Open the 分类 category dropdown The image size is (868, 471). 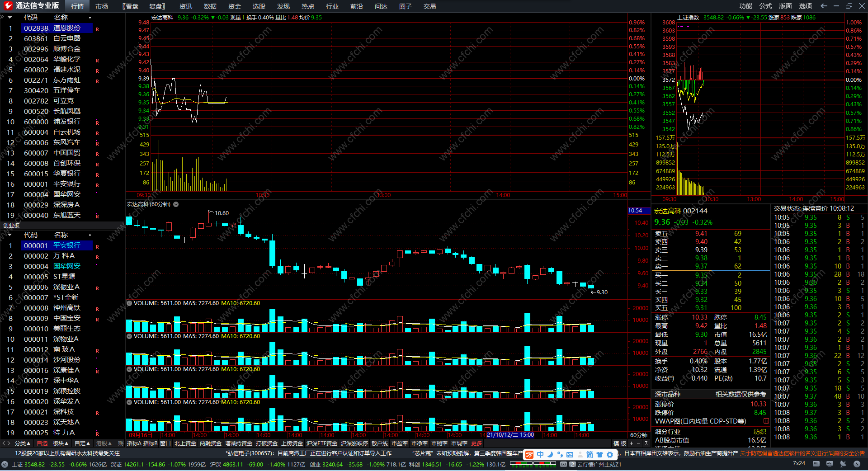[23, 443]
